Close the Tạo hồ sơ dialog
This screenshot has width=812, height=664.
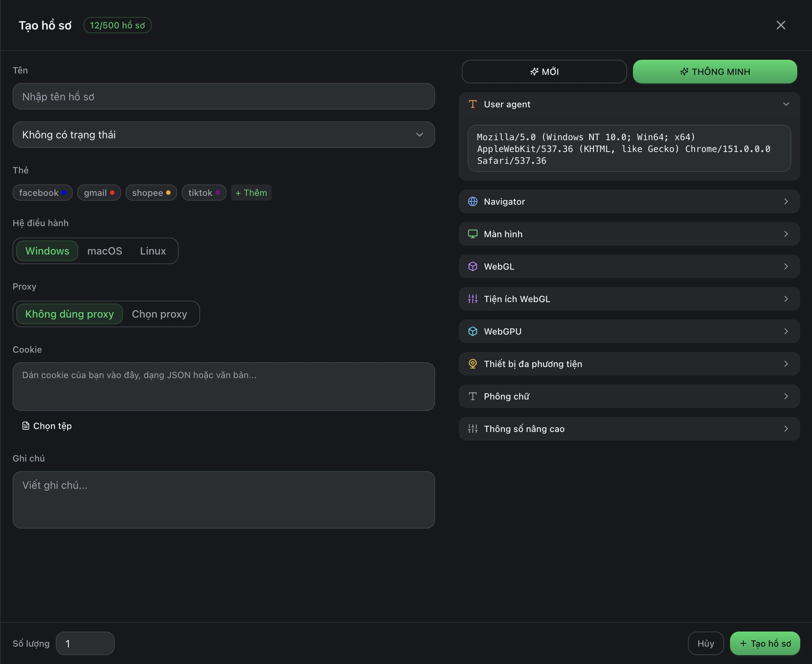[x=781, y=25]
